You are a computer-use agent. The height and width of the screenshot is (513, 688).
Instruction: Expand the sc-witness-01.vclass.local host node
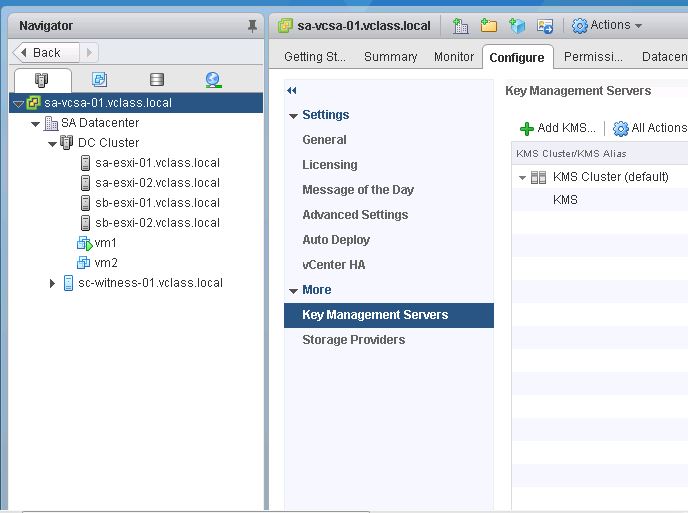tap(53, 284)
